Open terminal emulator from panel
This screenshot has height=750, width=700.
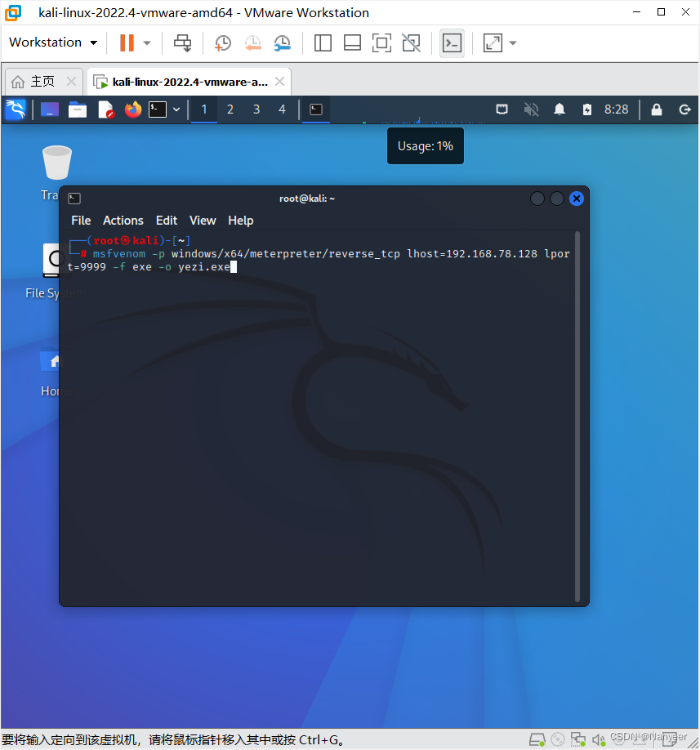(158, 109)
